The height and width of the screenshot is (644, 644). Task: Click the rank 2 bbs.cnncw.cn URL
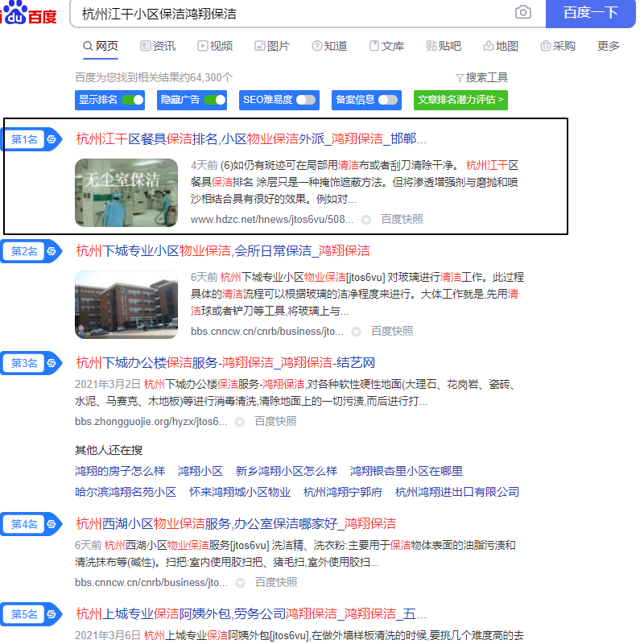(x=267, y=332)
